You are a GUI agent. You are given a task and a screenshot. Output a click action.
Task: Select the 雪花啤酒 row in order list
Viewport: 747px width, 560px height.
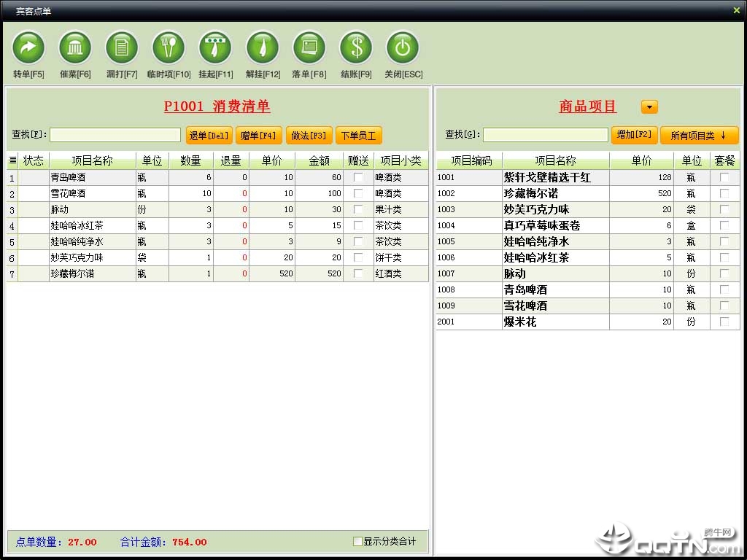[217, 193]
